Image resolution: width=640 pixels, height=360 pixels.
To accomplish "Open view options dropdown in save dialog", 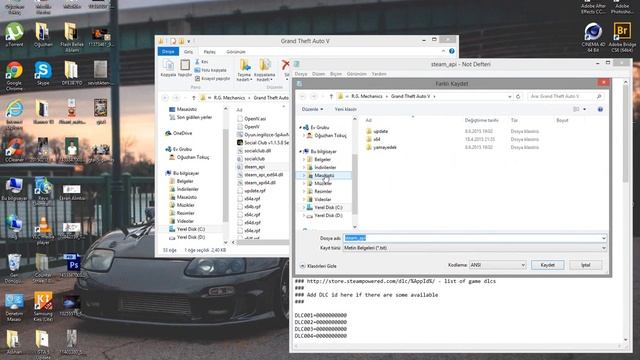I will point(584,109).
